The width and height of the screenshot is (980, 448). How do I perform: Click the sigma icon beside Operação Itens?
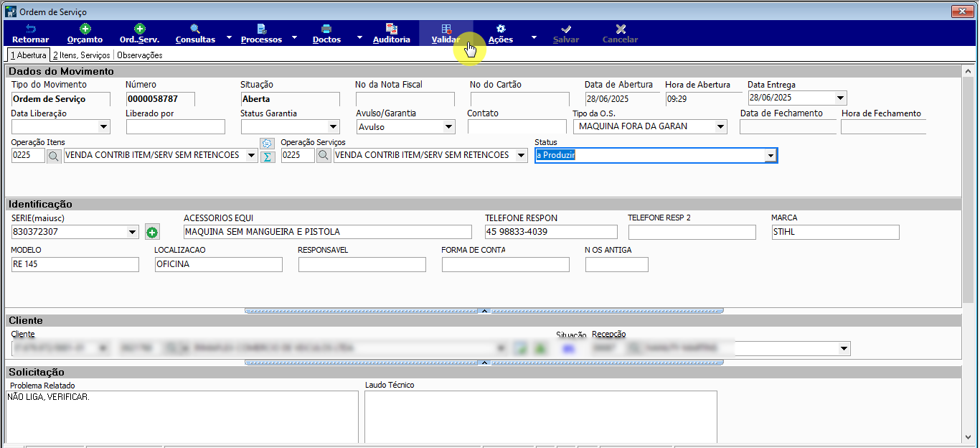[x=267, y=157]
